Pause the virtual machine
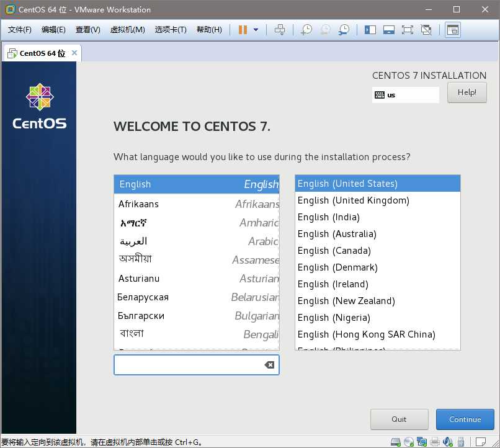The image size is (500, 448). click(x=243, y=30)
